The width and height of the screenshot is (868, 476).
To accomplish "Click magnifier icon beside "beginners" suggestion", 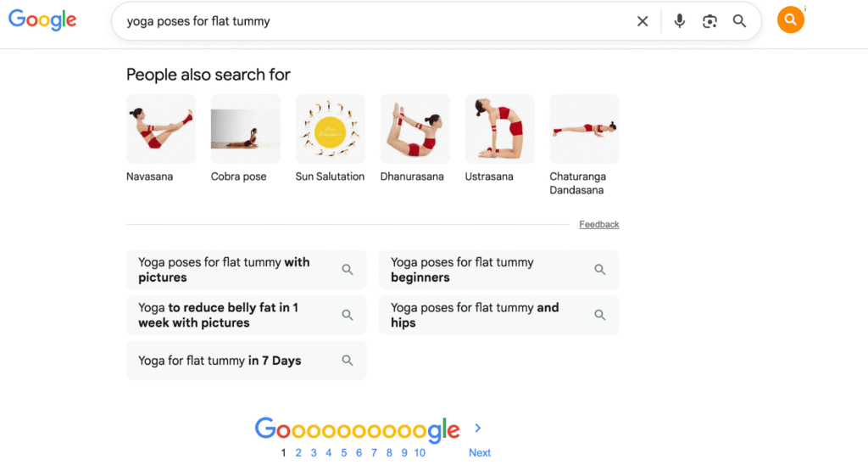I will pos(599,269).
